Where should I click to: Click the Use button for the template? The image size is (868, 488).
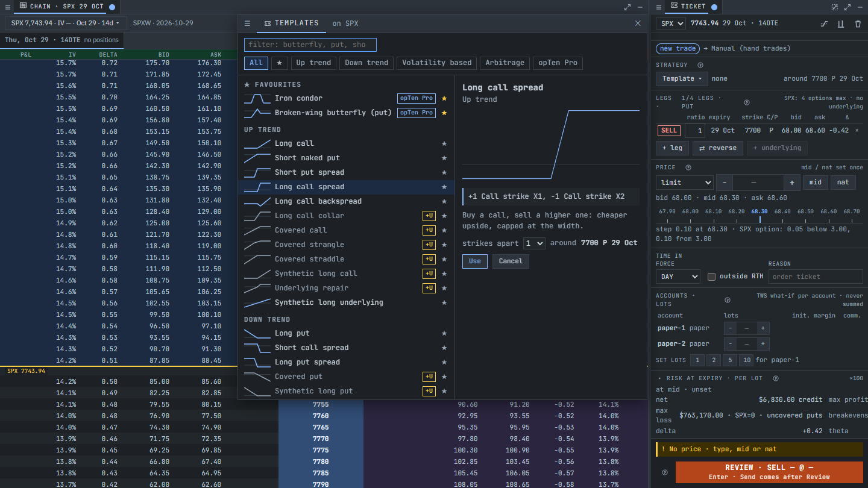click(x=475, y=261)
